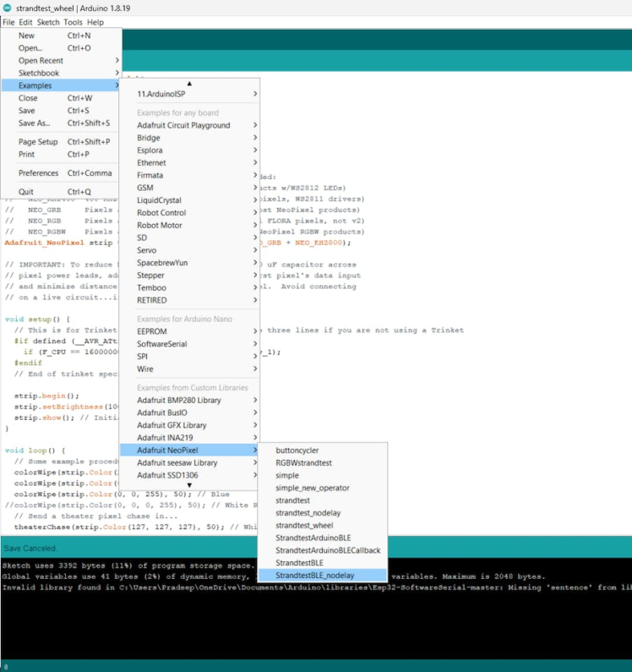632x672 pixels.
Task: Choose Preferences from the File menu
Action: point(38,173)
